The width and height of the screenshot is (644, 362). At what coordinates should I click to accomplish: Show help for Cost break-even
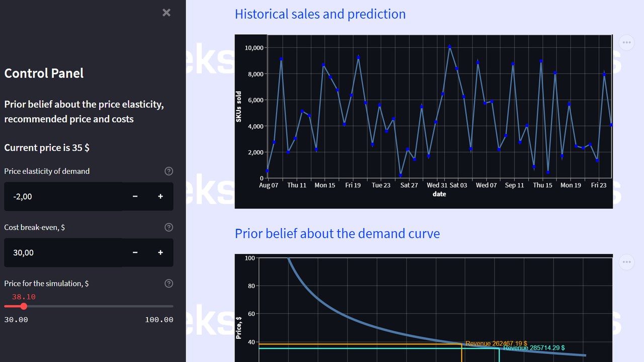[x=169, y=227]
